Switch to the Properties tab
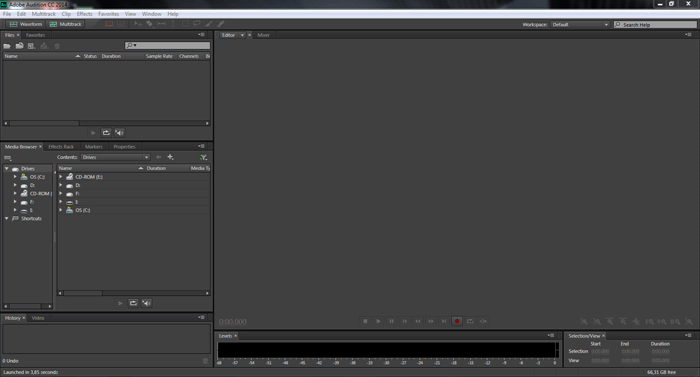 tap(124, 147)
